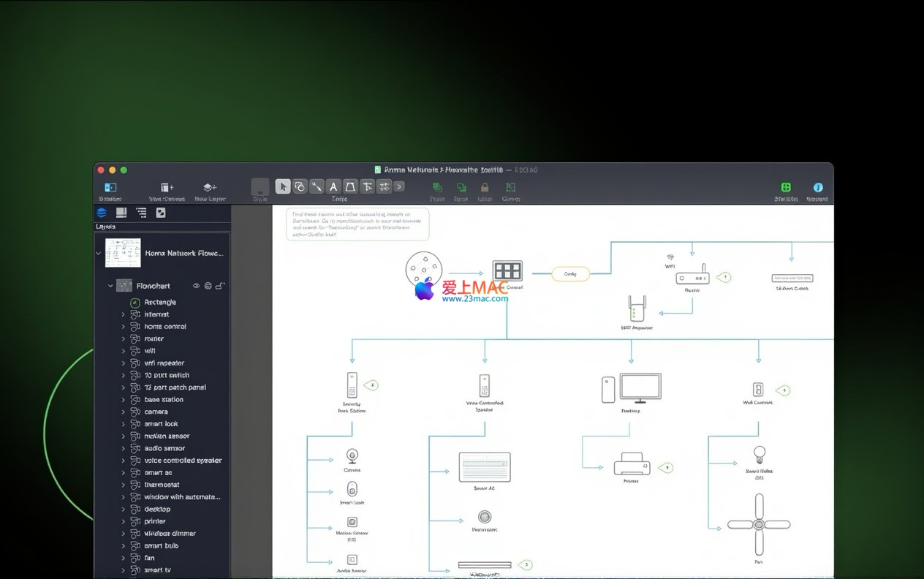This screenshot has width=924, height=579.
Task: Select the Home Network canvas thumbnail
Action: (123, 253)
